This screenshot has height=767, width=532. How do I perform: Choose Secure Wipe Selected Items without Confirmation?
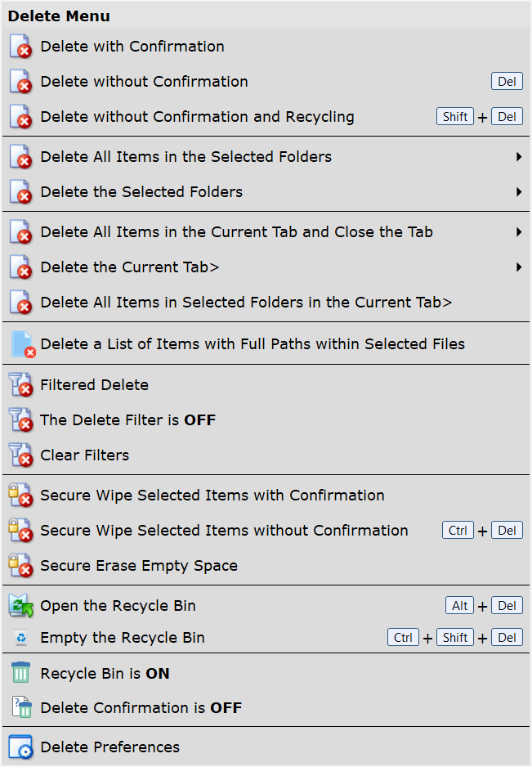pos(266,530)
